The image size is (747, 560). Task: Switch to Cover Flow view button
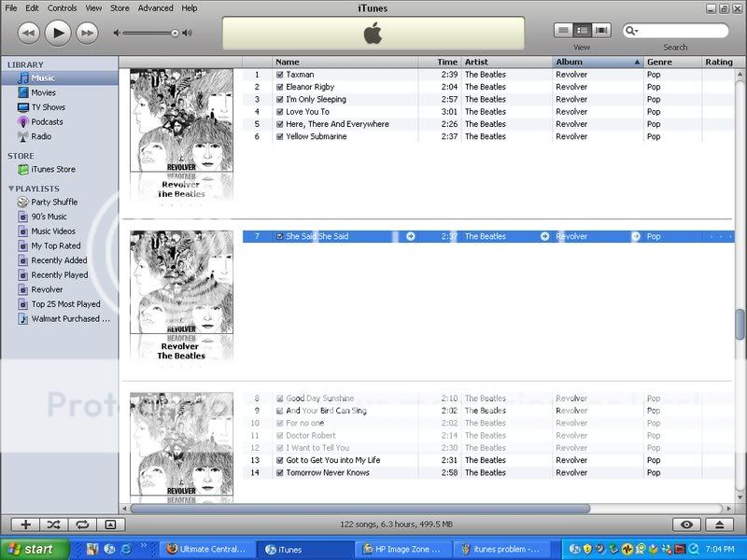601,31
